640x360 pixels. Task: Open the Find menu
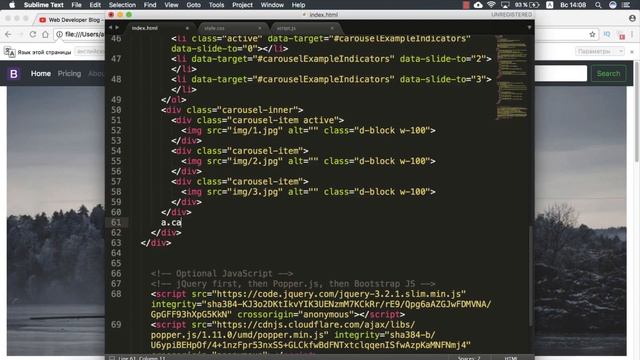pyautogui.click(x=150, y=5)
